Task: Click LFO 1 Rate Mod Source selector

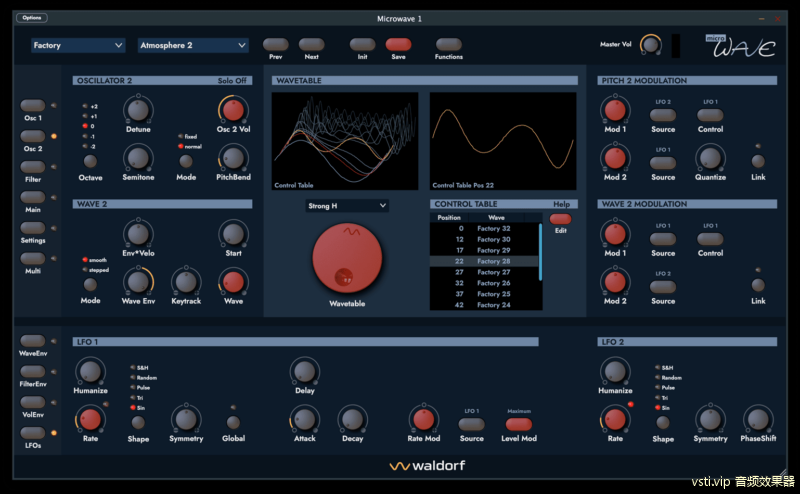Action: pos(471,424)
